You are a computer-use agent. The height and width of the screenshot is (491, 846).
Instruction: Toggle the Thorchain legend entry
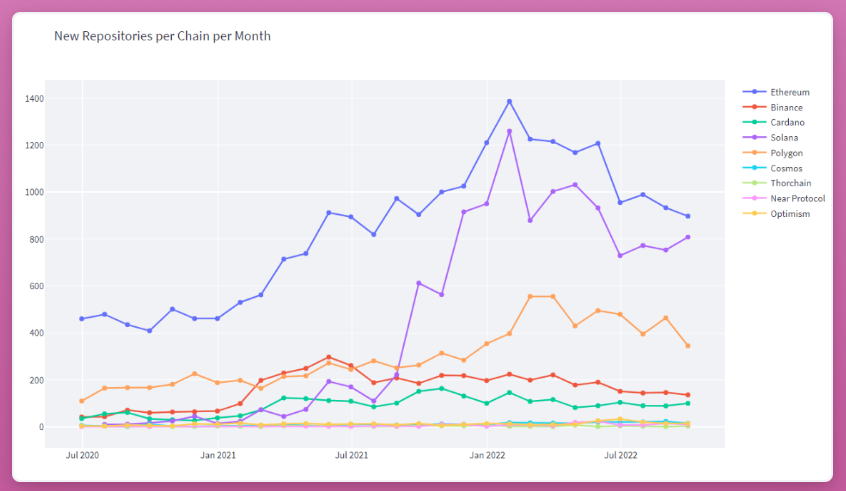click(777, 183)
